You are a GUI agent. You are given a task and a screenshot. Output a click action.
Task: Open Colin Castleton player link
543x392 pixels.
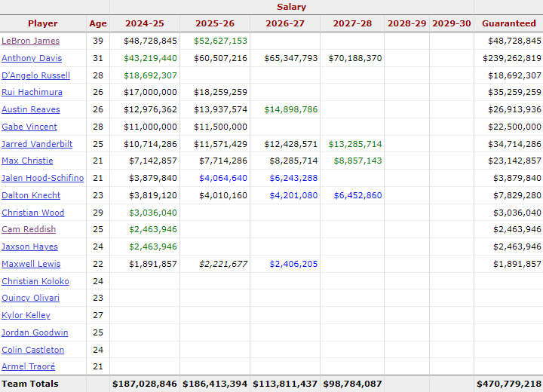point(33,350)
